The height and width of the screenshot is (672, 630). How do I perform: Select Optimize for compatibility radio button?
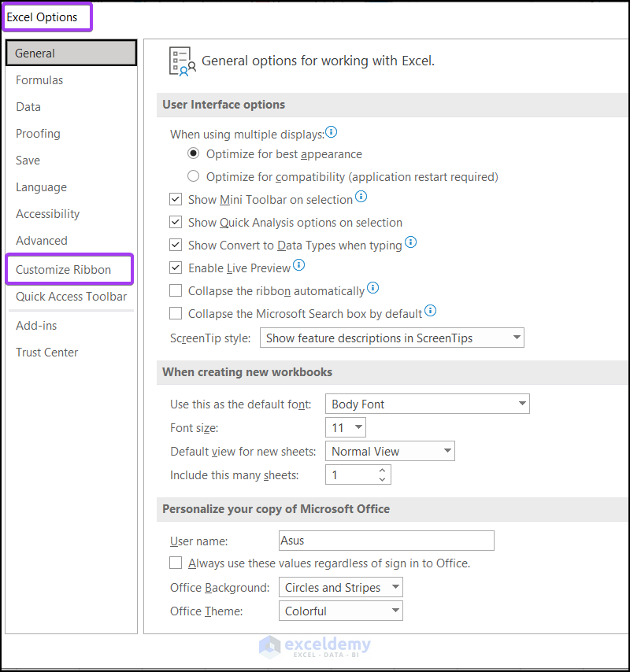click(x=194, y=177)
